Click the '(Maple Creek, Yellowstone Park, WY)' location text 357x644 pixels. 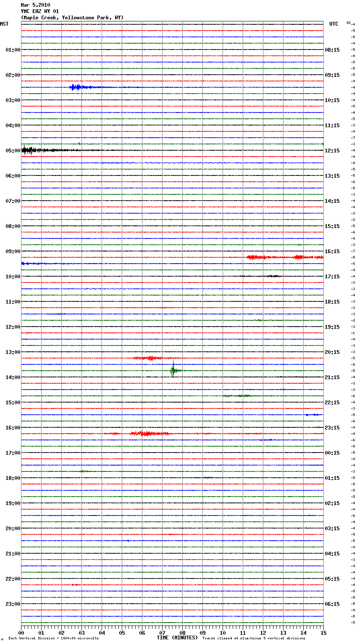72,18
